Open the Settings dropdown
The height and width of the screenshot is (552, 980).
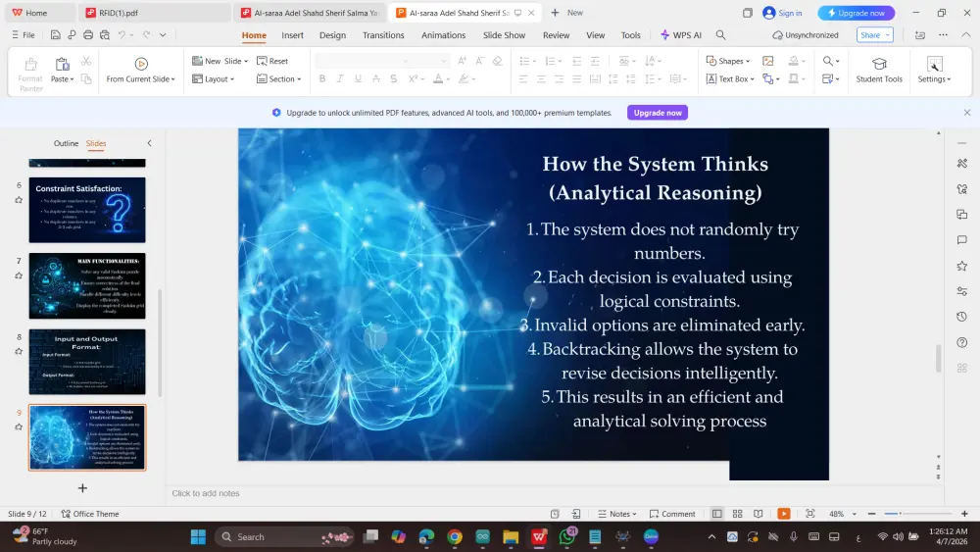click(x=934, y=70)
